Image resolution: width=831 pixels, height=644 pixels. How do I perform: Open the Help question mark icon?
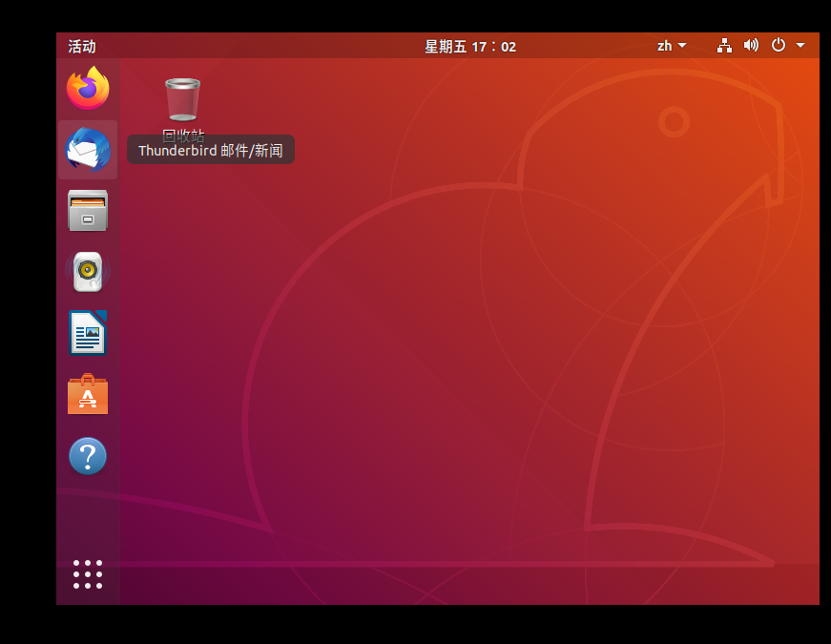(x=88, y=456)
